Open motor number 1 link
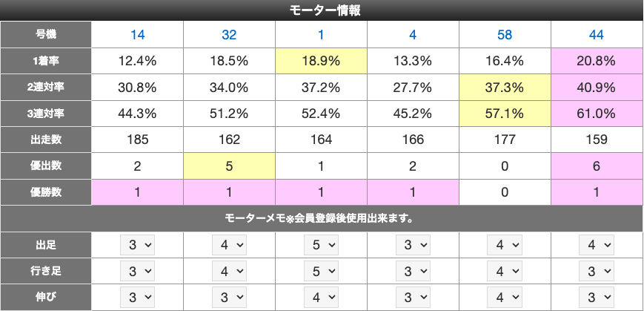Image resolution: width=644 pixels, height=311 pixels. pos(321,34)
